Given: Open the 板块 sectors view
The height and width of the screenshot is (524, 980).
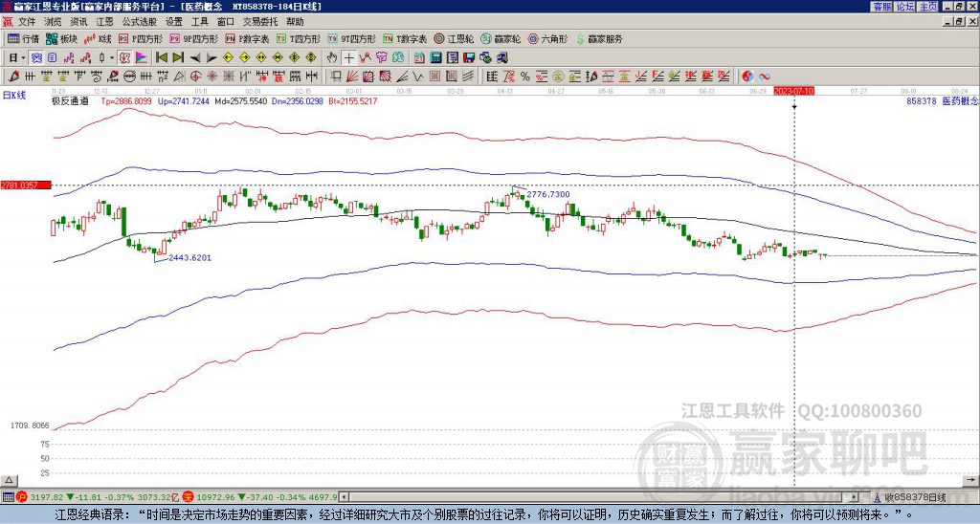Looking at the screenshot, I should click(x=62, y=38).
